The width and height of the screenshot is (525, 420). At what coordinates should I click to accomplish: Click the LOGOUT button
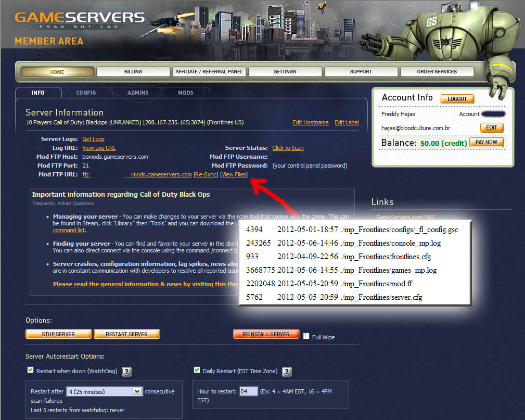click(457, 99)
